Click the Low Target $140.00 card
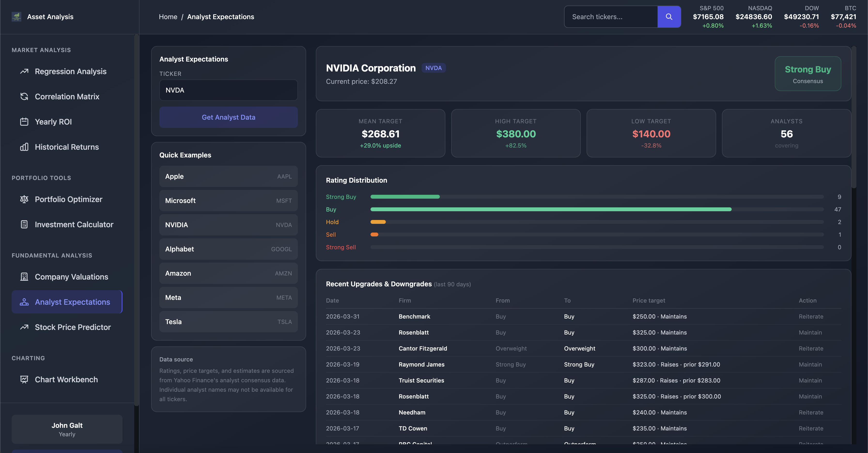 pos(651,133)
